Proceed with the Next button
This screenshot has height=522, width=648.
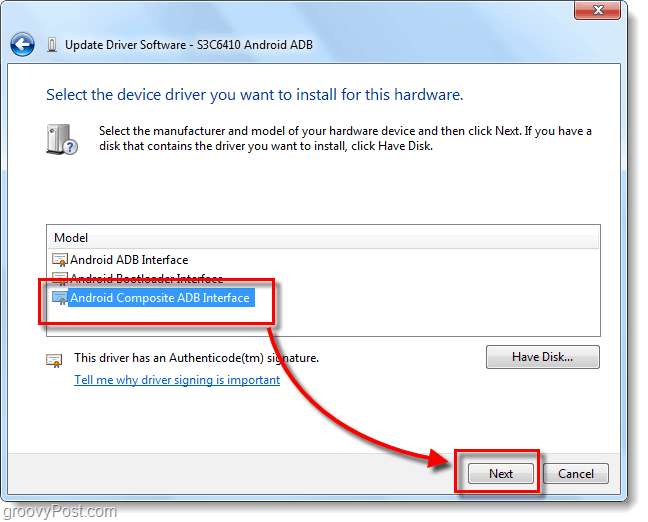point(500,473)
